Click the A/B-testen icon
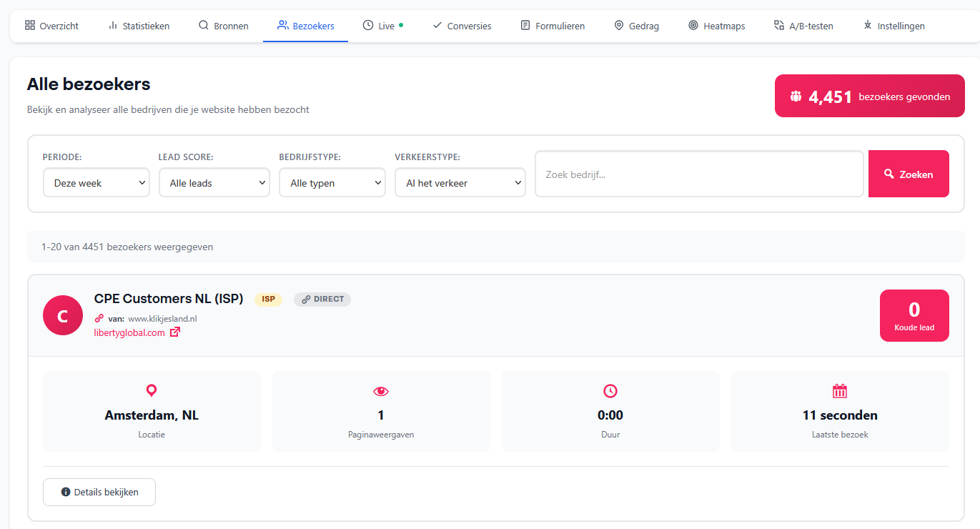The width and height of the screenshot is (980, 529). [779, 25]
